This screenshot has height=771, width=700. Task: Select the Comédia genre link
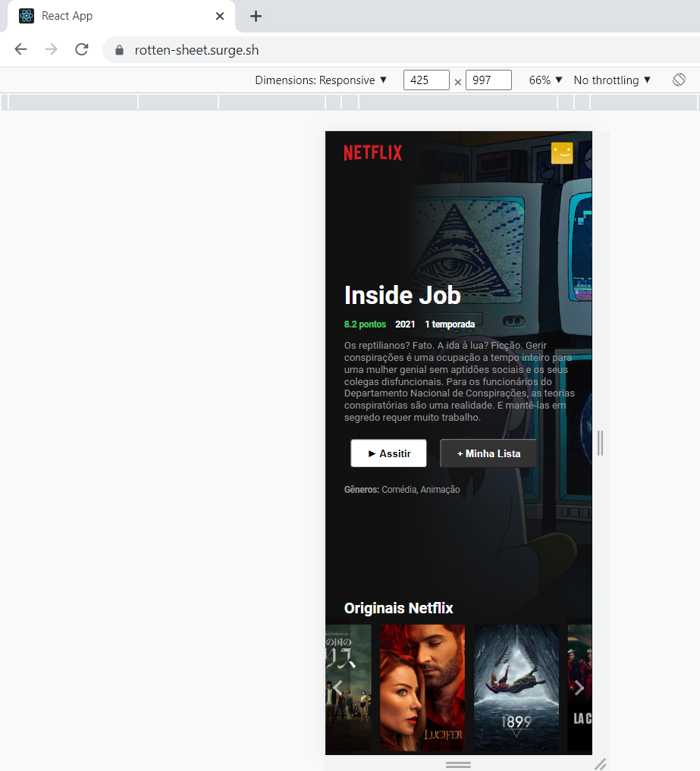398,489
